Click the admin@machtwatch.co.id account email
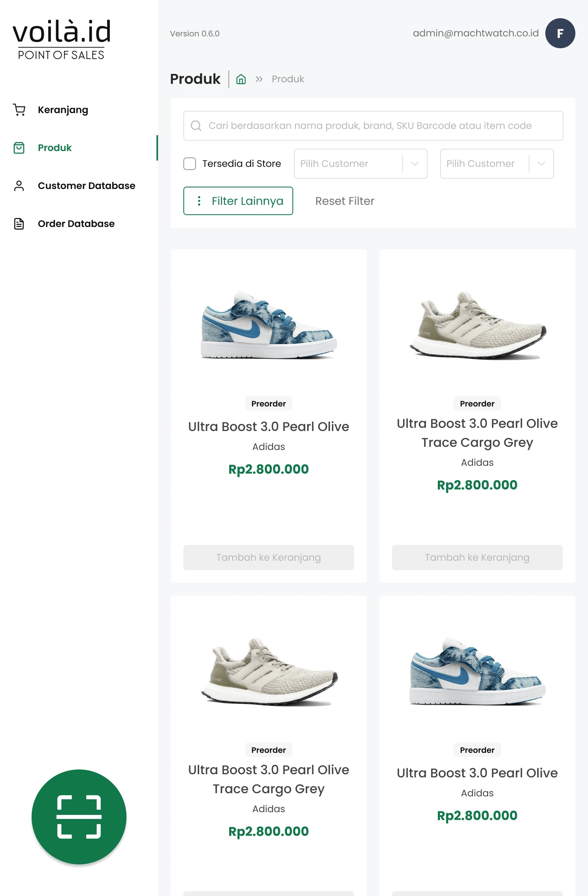 476,33
